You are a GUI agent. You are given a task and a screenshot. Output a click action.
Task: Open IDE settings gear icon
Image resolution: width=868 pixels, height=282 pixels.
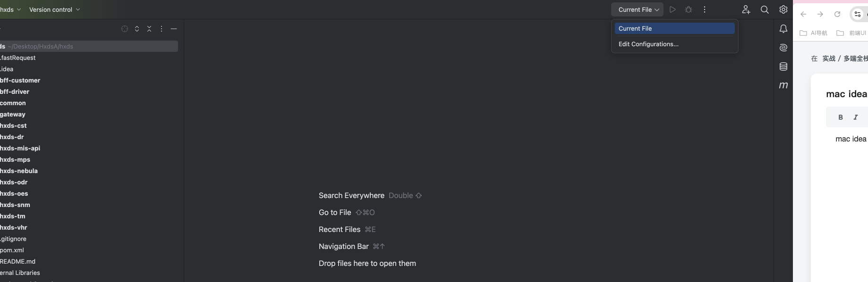point(783,9)
